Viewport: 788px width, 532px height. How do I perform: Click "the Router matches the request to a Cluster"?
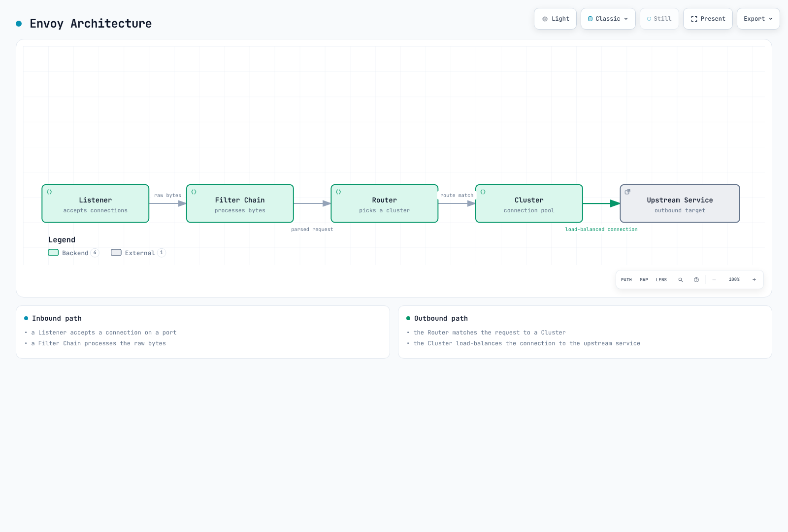tap(490, 332)
